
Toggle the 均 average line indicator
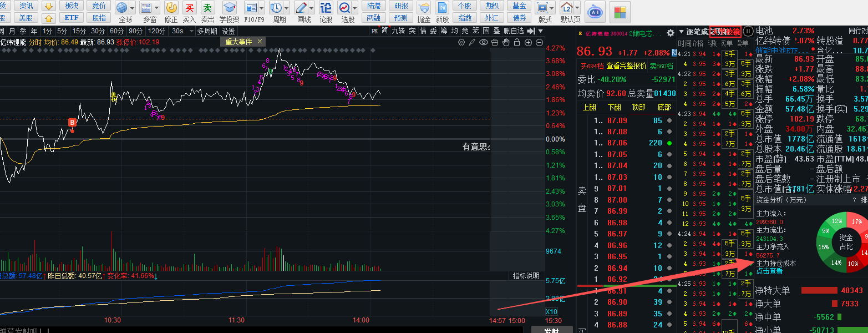[x=455, y=31]
